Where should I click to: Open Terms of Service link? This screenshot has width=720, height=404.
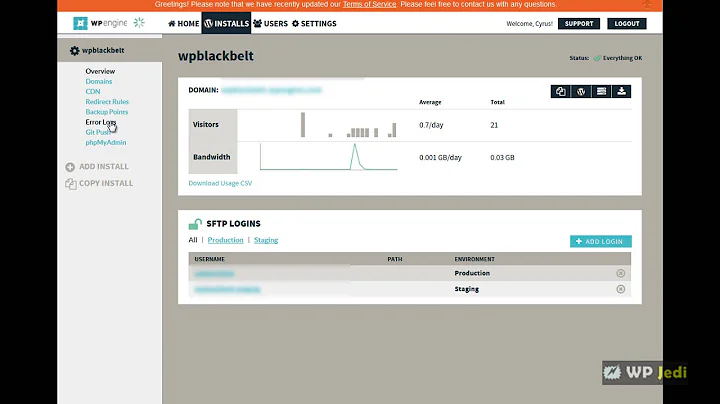(369, 4)
